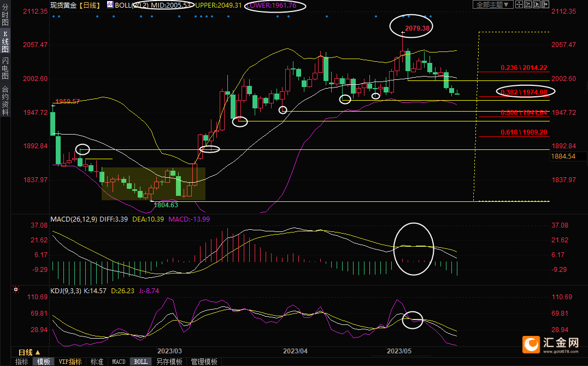This screenshot has width=588, height=366.
Task: Click the 现货黄金 instrument title
Action: point(63,5)
